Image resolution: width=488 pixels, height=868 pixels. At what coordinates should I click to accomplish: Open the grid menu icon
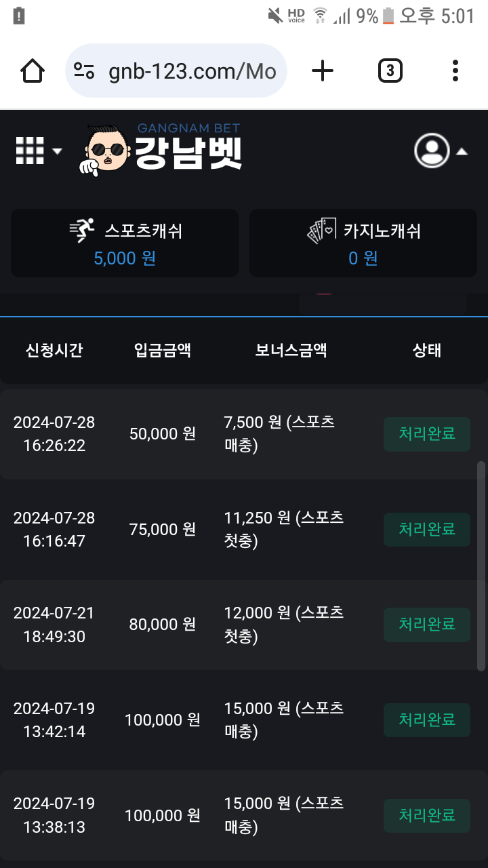pos(30,151)
